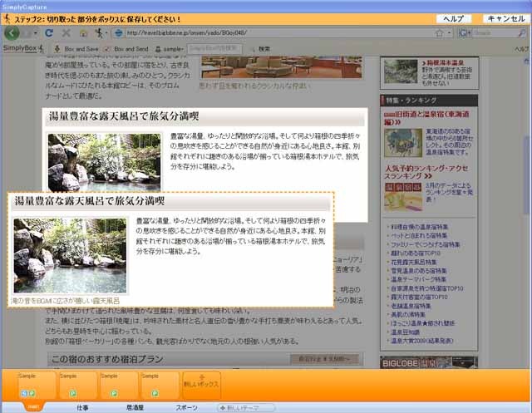This screenshot has height=413, width=532.
Task: Open 料理自慢の温泉宿特集 link
Action: click(419, 227)
